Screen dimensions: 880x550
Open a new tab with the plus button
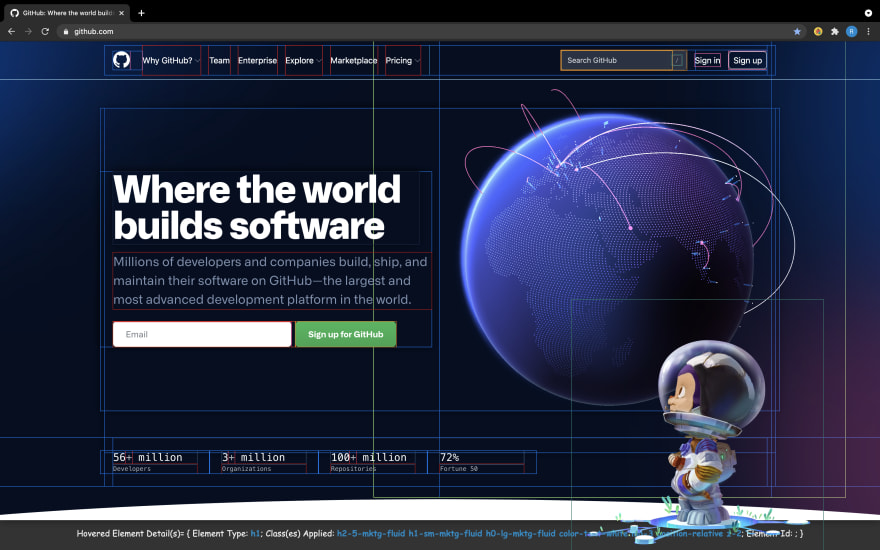(x=141, y=13)
